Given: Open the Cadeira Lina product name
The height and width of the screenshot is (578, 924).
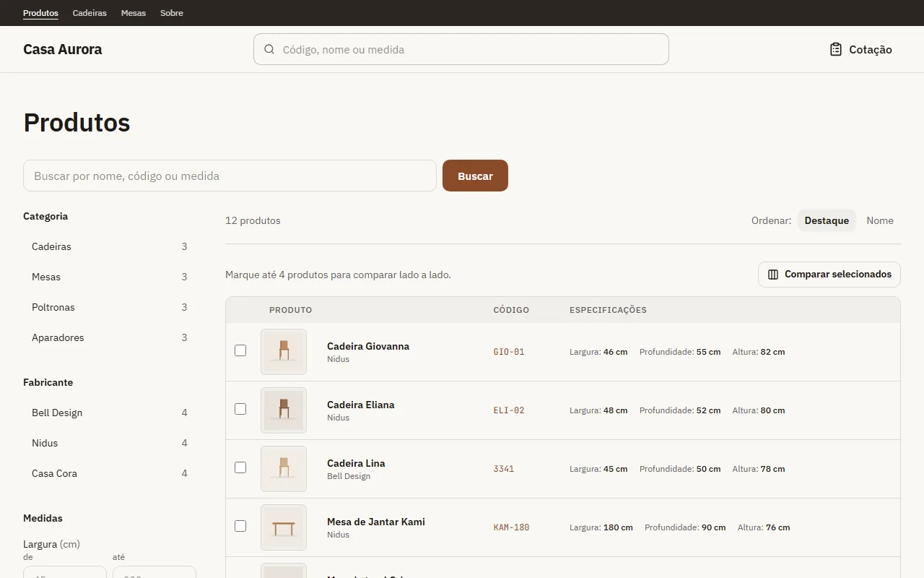Looking at the screenshot, I should [x=356, y=463].
